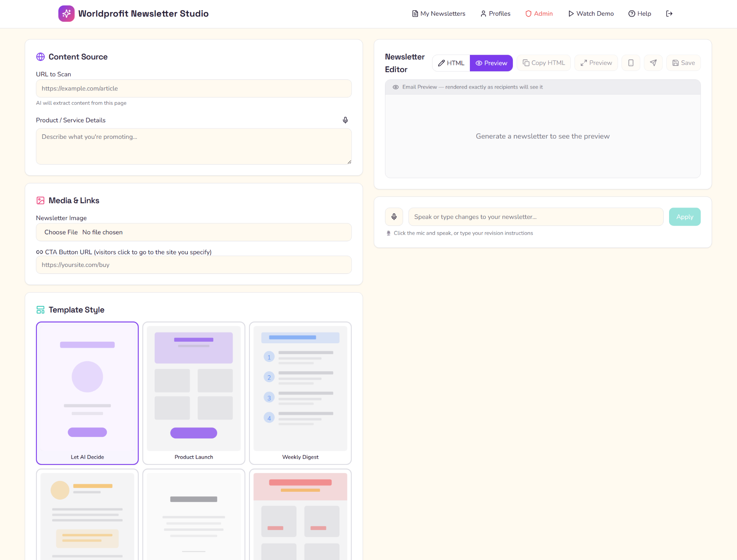The image size is (737, 560).
Task: Click the Media & Links image icon
Action: pos(40,201)
